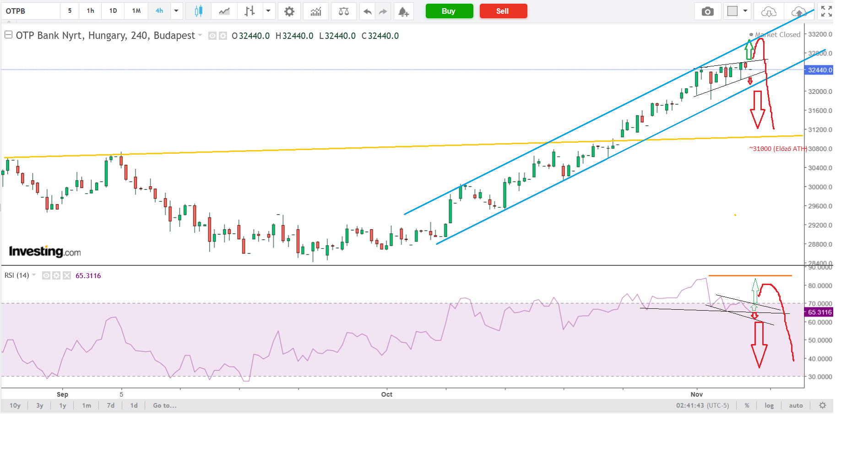Load chart layout from cloud download icon
The height and width of the screenshot is (463, 868).
[x=769, y=11]
